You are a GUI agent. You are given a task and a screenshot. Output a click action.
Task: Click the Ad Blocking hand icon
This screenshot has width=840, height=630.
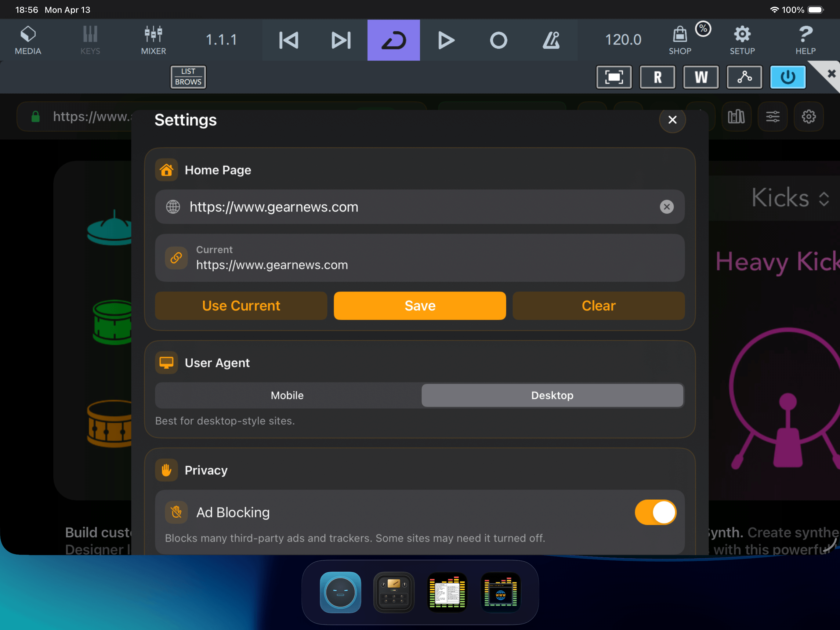[x=176, y=512]
